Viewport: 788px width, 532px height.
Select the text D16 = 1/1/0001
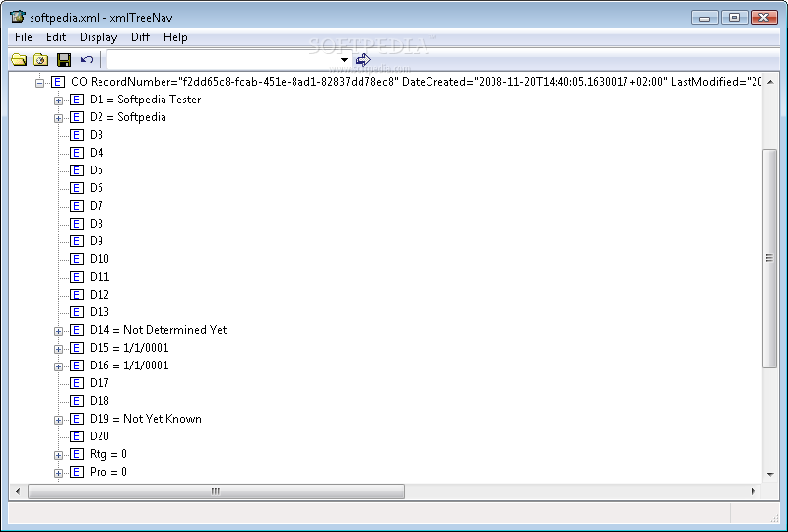pyautogui.click(x=129, y=366)
